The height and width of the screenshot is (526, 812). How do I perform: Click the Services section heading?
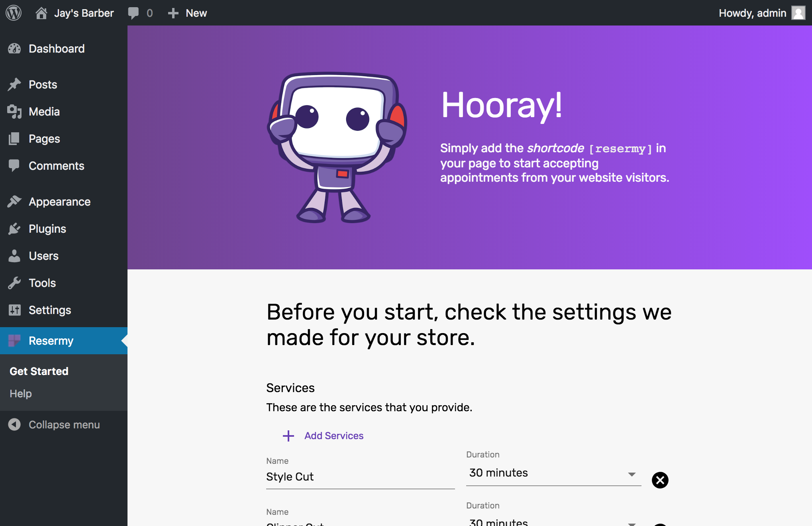(290, 388)
